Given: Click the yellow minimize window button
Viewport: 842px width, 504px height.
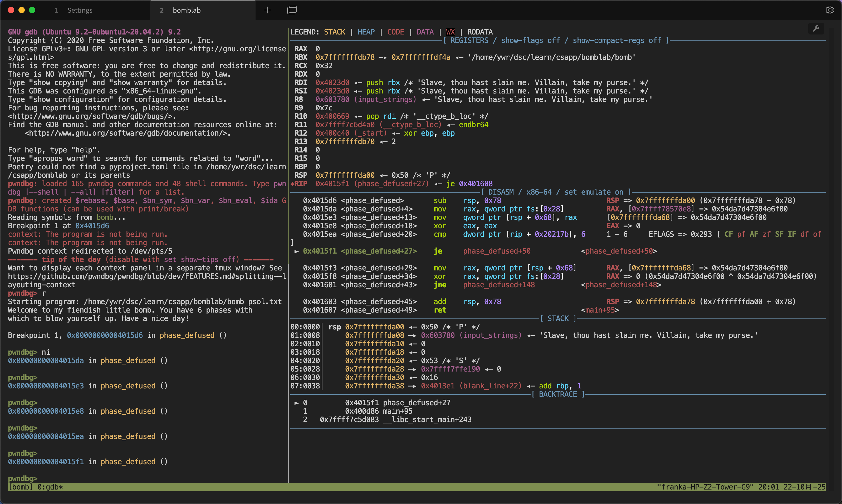Looking at the screenshot, I should pyautogui.click(x=21, y=10).
